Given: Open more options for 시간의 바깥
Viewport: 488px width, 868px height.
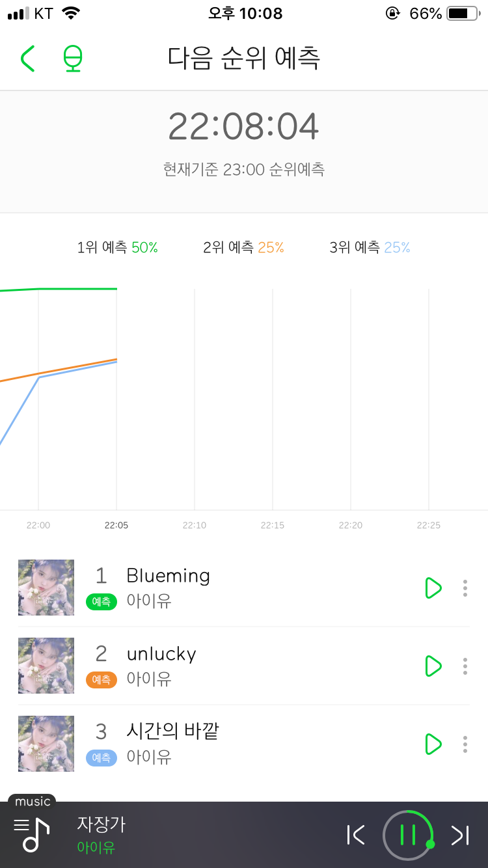Looking at the screenshot, I should [465, 744].
